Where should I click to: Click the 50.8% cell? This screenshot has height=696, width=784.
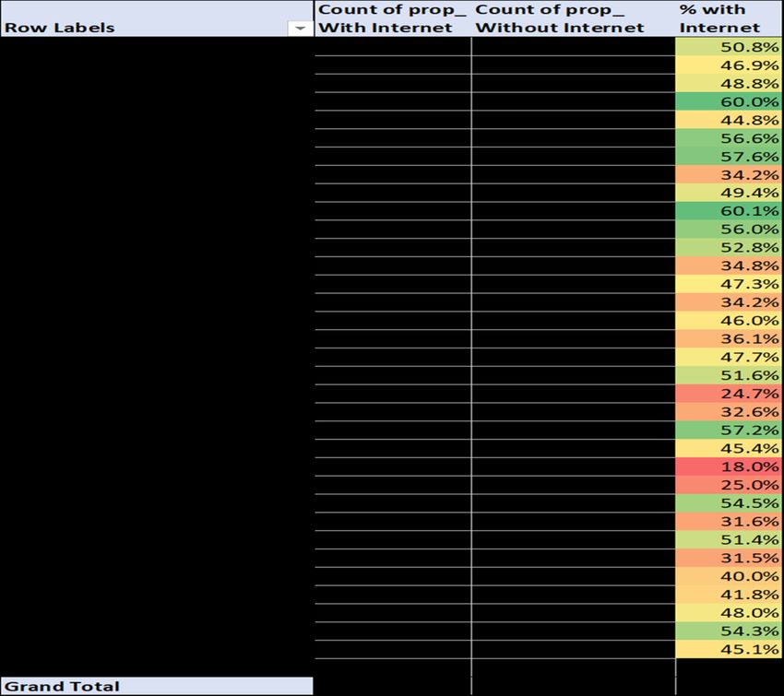click(x=728, y=47)
